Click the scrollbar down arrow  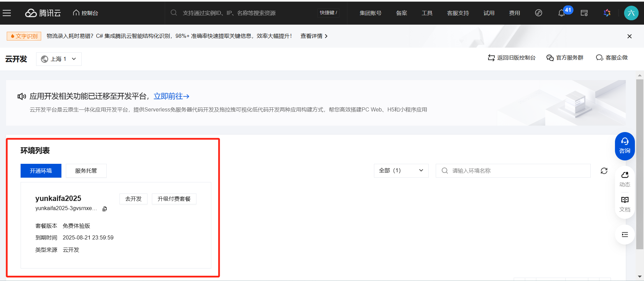pyautogui.click(x=640, y=277)
